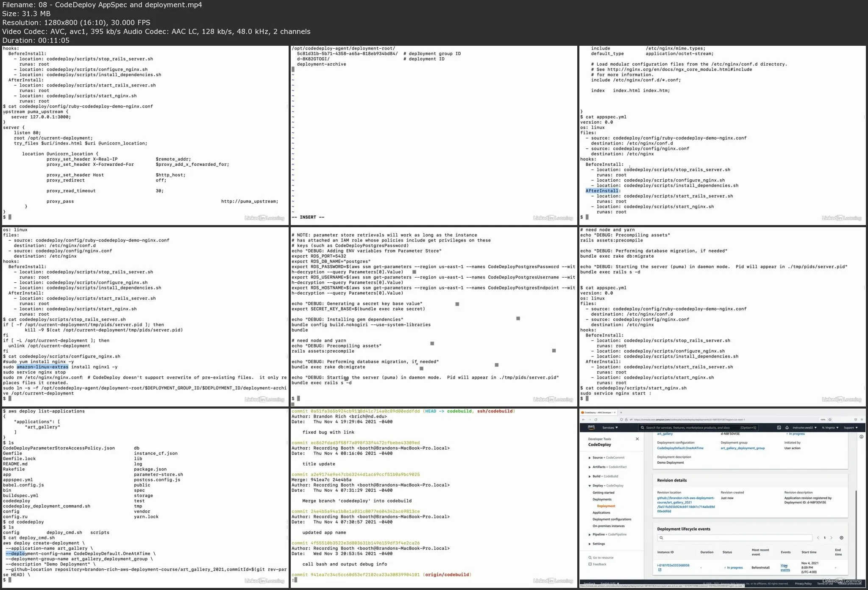Image resolution: width=868 pixels, height=590 pixels.
Task: Open the art_gallery_deployment_group link
Action: click(743, 448)
